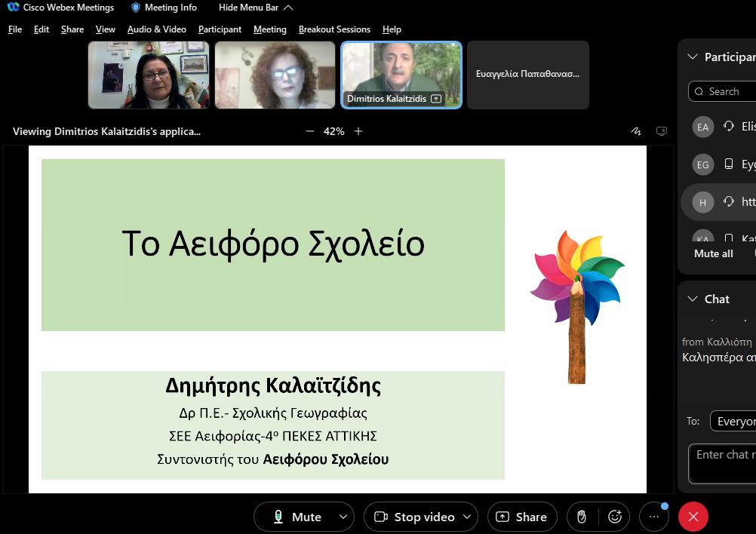Screen dimensions: 756x534
Task: Open the Audio & Video menu
Action: click(156, 29)
